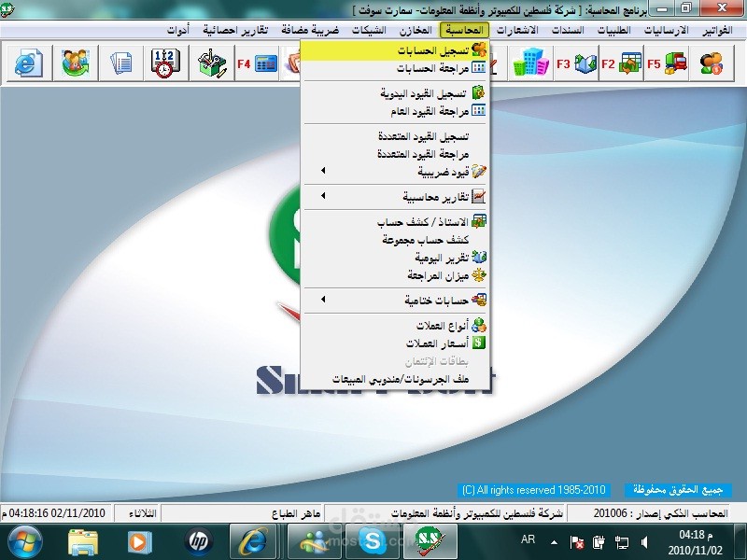Open the السندات menu
The height and width of the screenshot is (560, 747).
(568, 30)
